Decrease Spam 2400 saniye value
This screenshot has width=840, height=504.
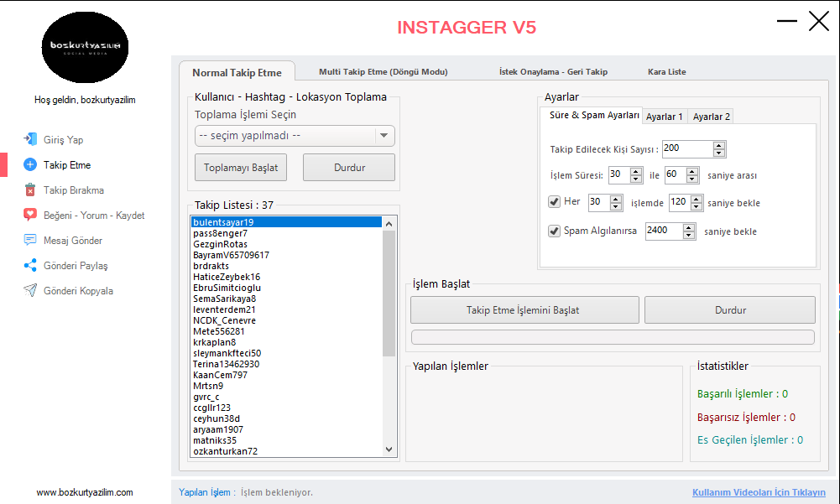688,235
